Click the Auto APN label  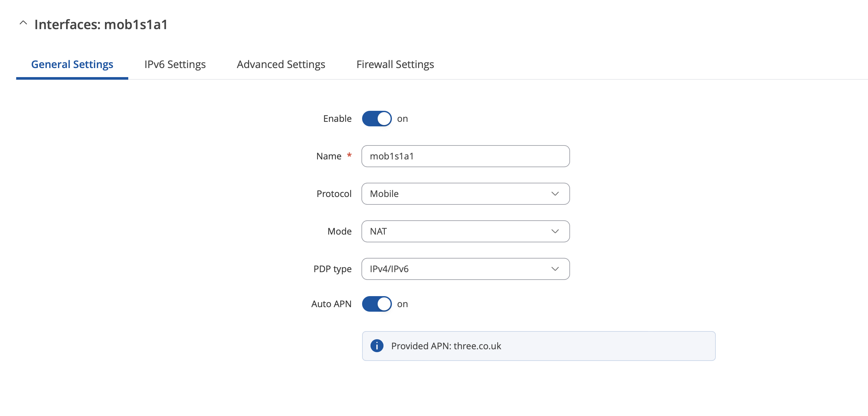point(331,304)
